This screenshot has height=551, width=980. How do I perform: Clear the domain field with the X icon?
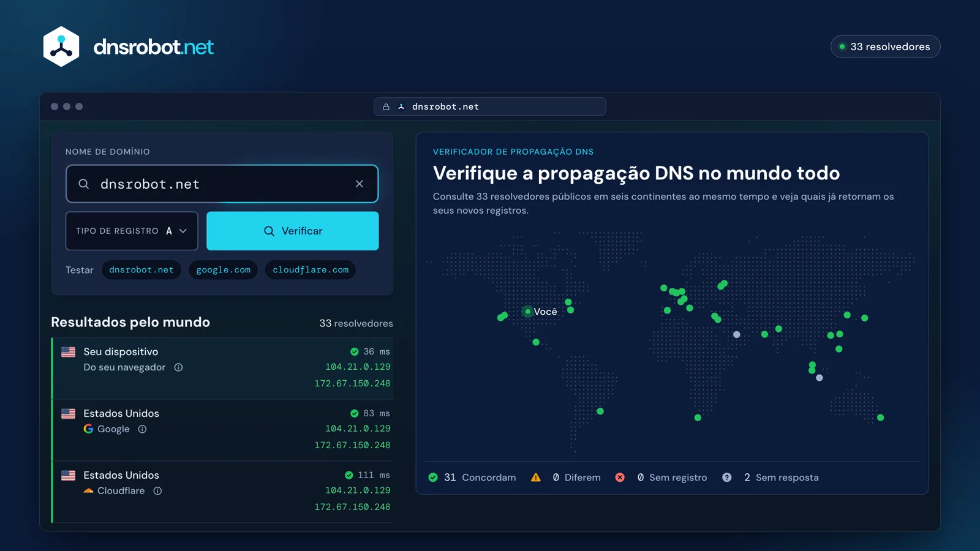(360, 184)
